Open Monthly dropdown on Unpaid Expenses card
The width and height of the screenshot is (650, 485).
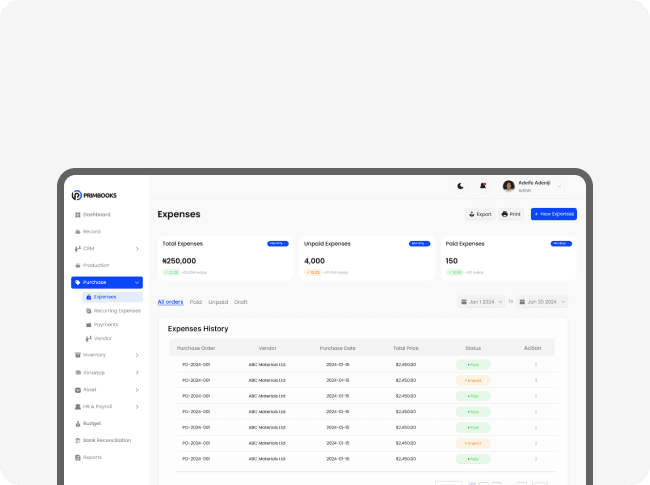420,244
